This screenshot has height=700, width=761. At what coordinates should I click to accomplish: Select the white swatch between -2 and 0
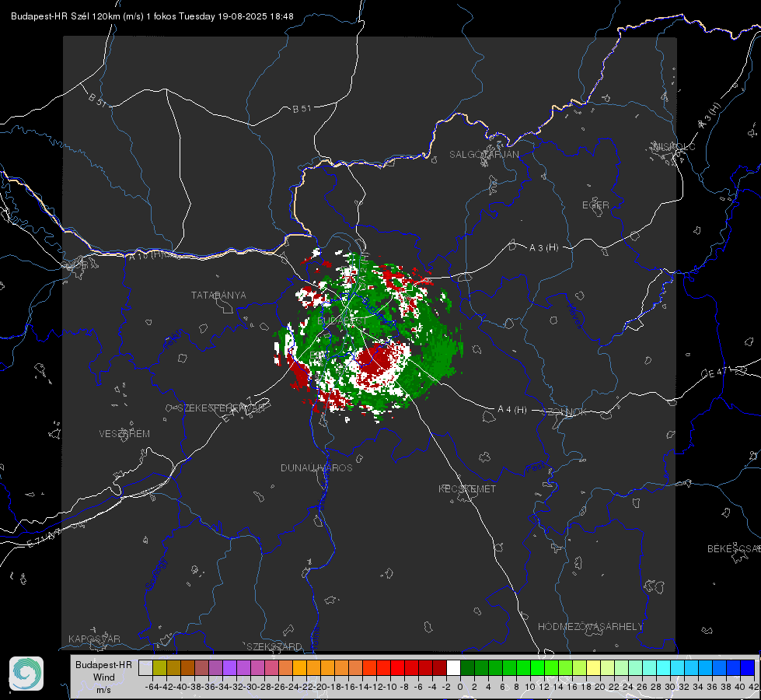pos(453,667)
